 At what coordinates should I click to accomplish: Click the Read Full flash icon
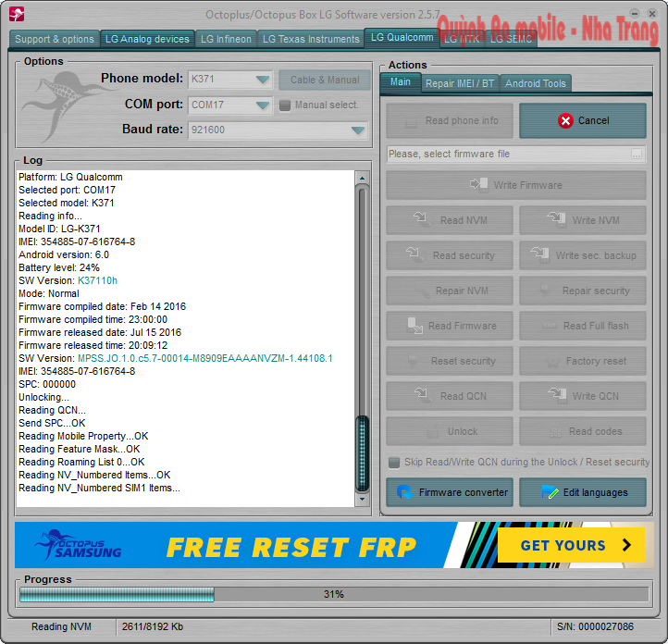coord(550,326)
